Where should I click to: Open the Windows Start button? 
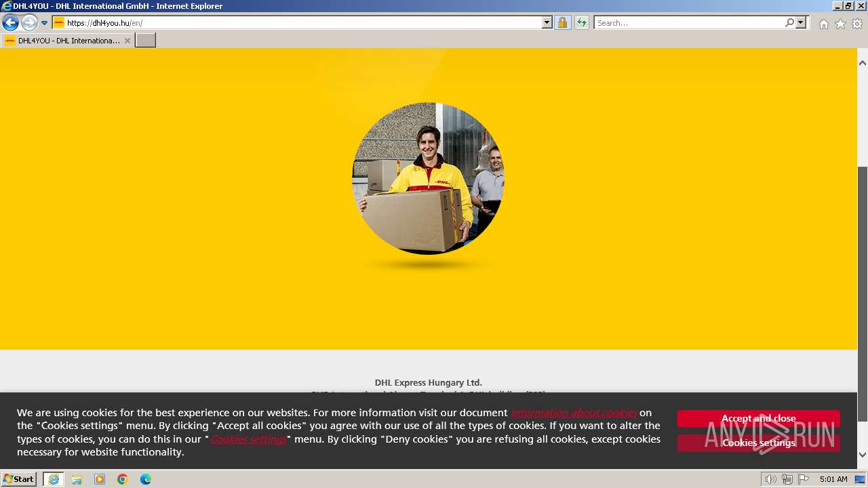tap(18, 479)
